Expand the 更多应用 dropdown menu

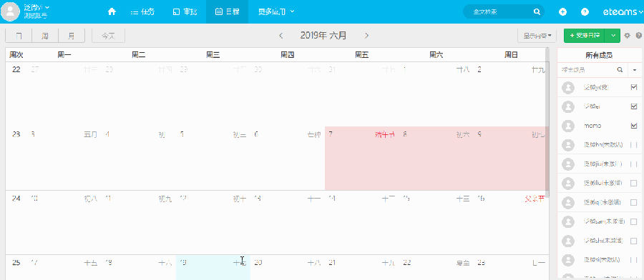[x=276, y=12]
